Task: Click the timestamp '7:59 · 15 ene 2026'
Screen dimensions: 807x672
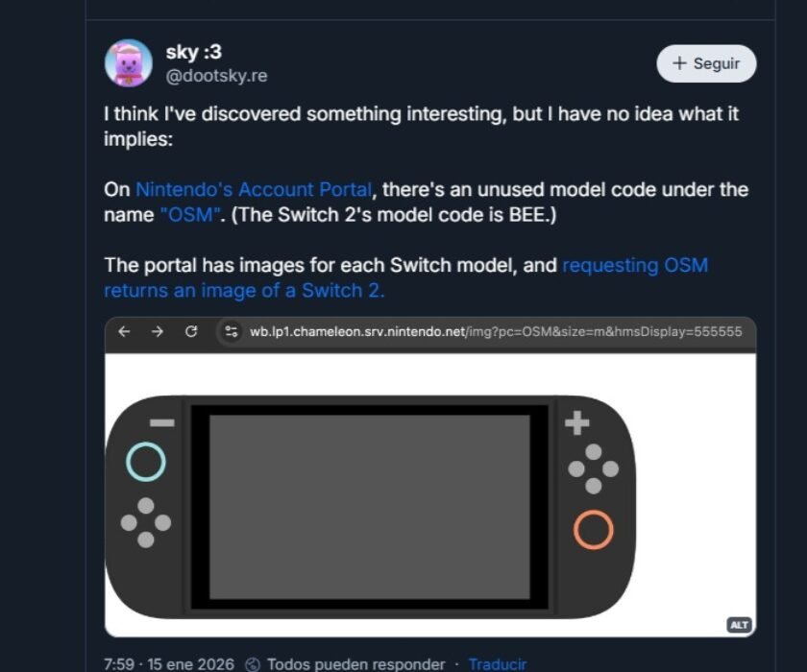Action: tap(167, 663)
